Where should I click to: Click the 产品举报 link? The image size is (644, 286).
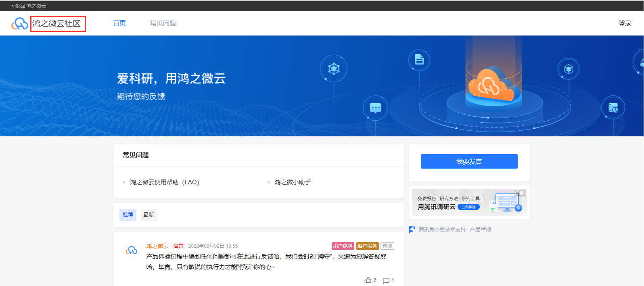point(480,230)
